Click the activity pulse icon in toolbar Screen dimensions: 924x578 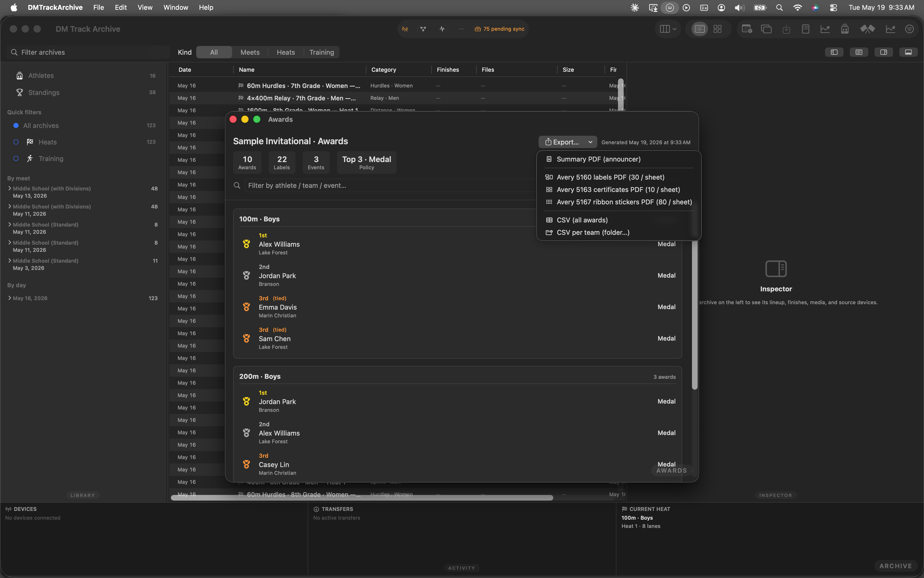coord(442,29)
